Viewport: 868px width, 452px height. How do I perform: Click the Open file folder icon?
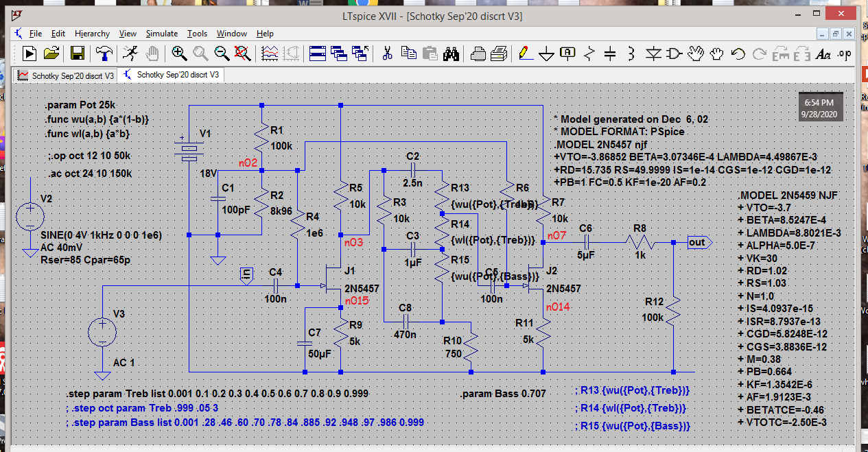[x=52, y=53]
